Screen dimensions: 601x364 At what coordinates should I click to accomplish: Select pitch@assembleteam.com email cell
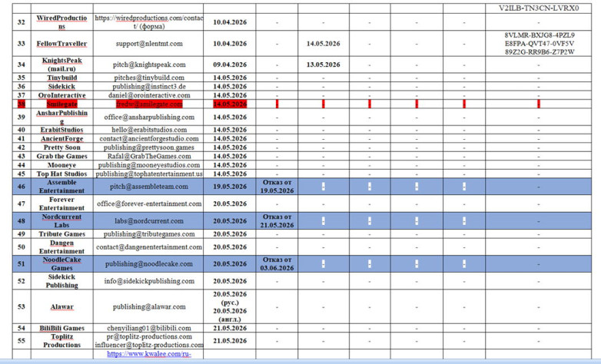coord(148,187)
